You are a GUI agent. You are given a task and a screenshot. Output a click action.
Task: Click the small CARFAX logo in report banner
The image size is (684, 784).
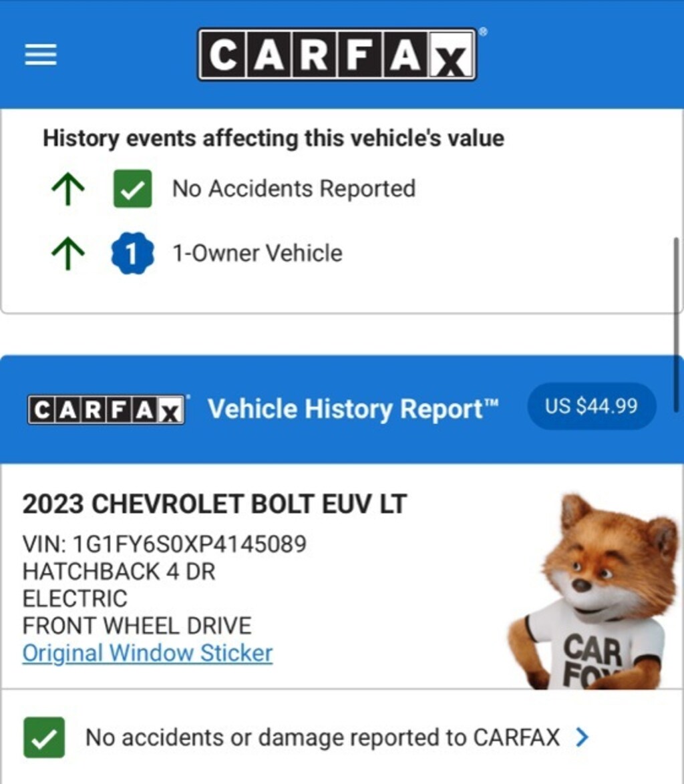click(106, 410)
